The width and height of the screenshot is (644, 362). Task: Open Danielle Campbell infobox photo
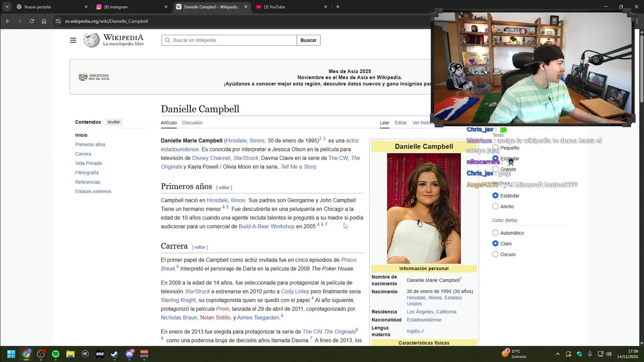pos(424,209)
